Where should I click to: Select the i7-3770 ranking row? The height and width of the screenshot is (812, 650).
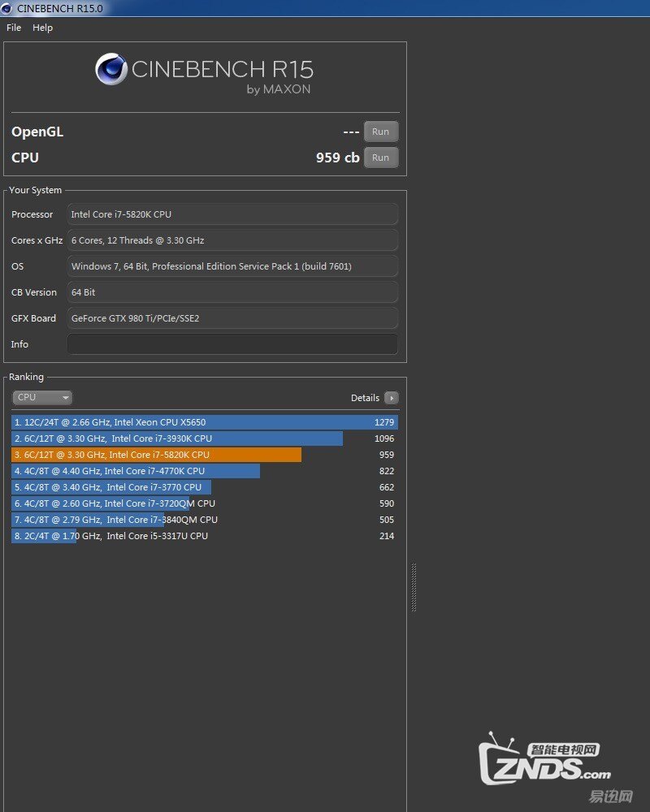click(x=203, y=487)
